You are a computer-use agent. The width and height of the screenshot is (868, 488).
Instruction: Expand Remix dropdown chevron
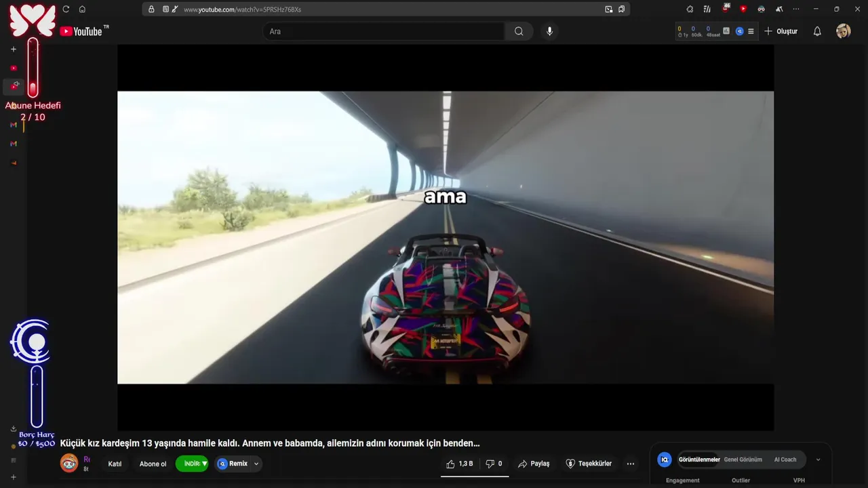tap(256, 464)
